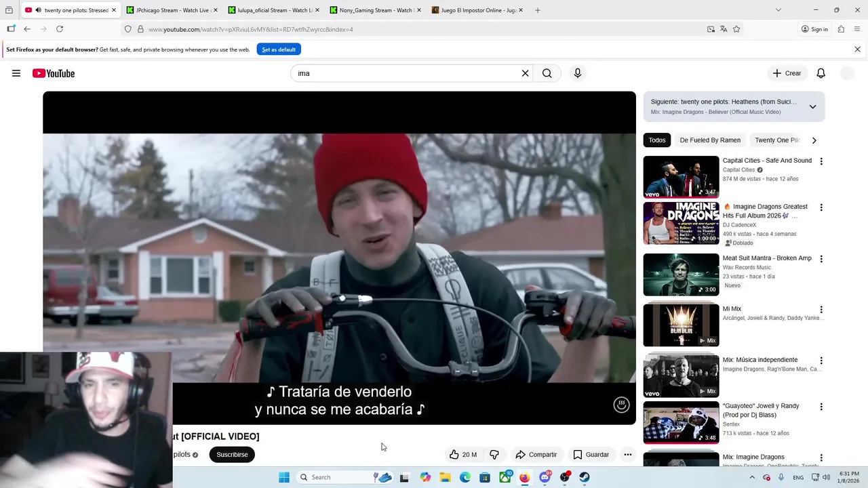Viewport: 868px width, 488px height.
Task: Open File Explorer from the taskbar
Action: coord(445,477)
